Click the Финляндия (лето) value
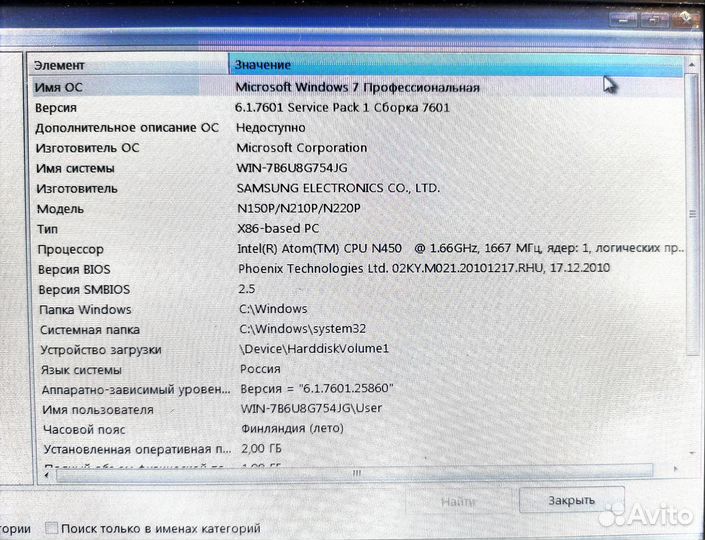This screenshot has height=540, width=705. 293,428
